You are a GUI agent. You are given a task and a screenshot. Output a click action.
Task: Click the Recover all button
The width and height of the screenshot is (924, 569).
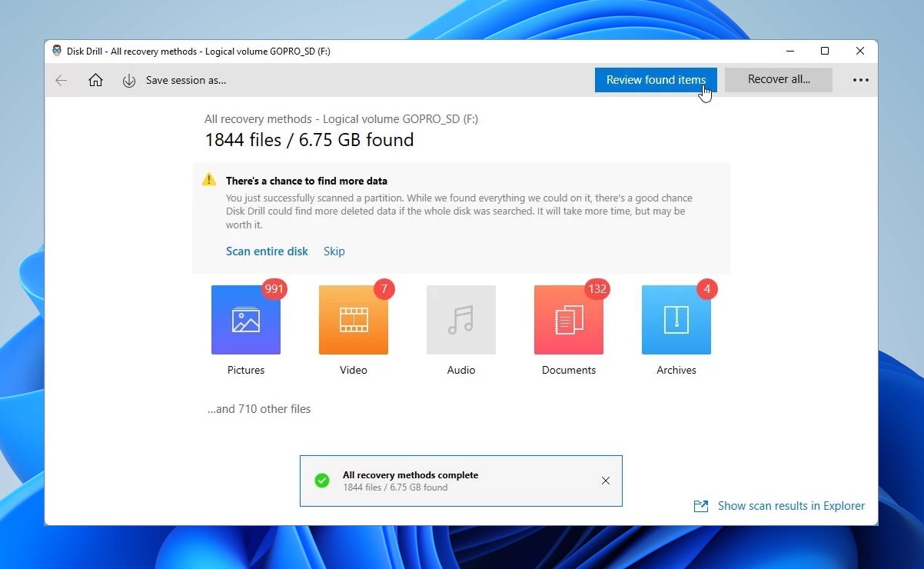pyautogui.click(x=779, y=80)
